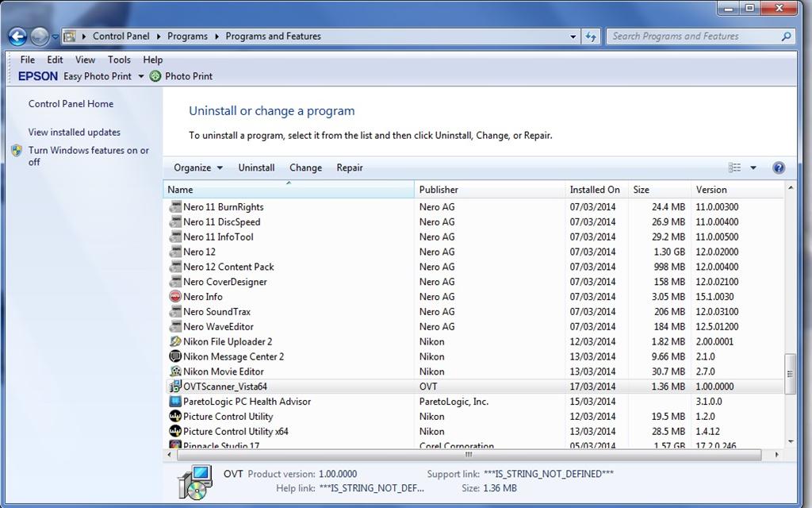Click the change view layout icon
The image size is (812, 508).
(734, 167)
